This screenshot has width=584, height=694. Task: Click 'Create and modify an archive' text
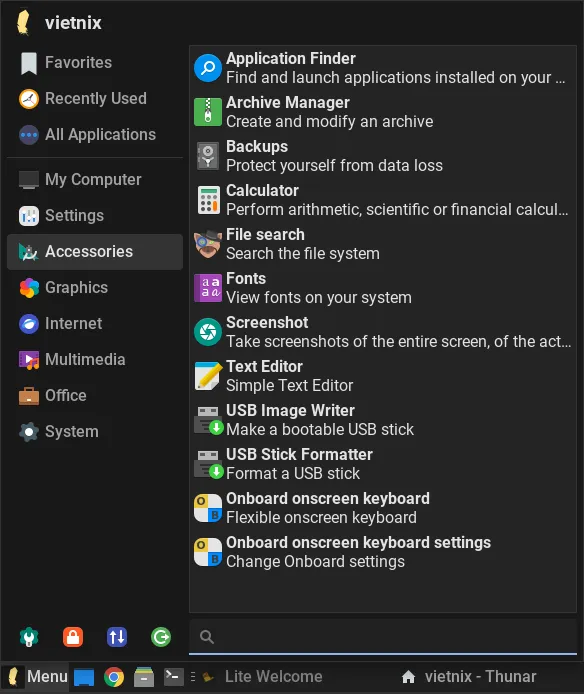[x=329, y=121]
